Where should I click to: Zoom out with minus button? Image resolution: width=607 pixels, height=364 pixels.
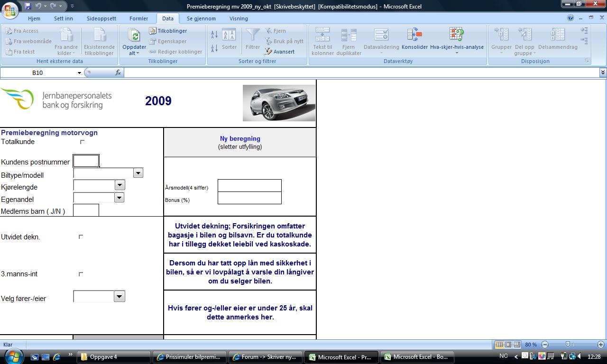[545, 345]
